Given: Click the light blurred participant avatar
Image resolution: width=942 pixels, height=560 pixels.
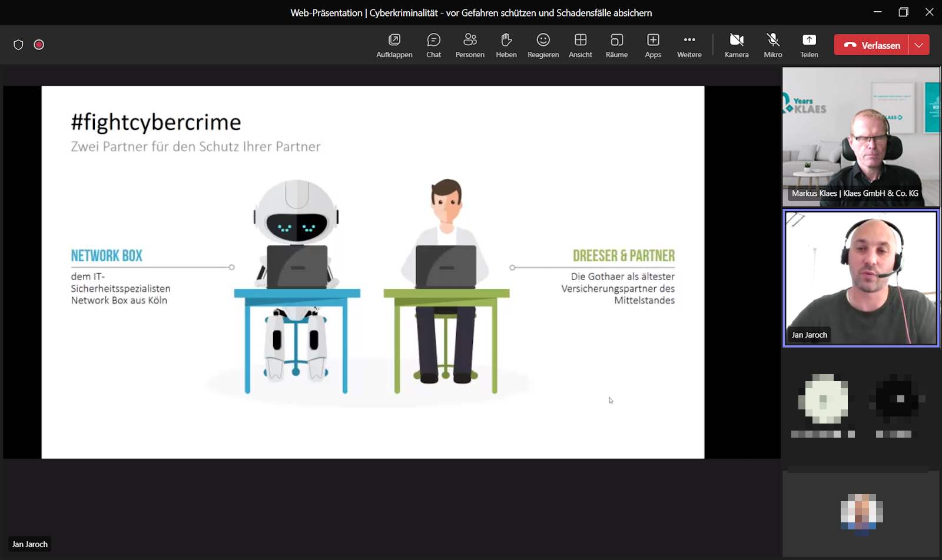Looking at the screenshot, I should point(823,399).
